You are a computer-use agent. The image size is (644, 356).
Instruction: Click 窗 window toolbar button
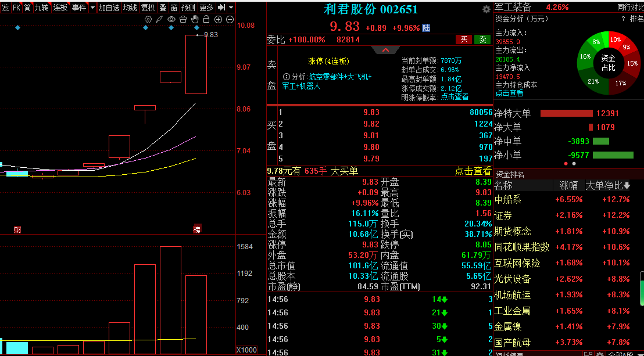pos(174,8)
